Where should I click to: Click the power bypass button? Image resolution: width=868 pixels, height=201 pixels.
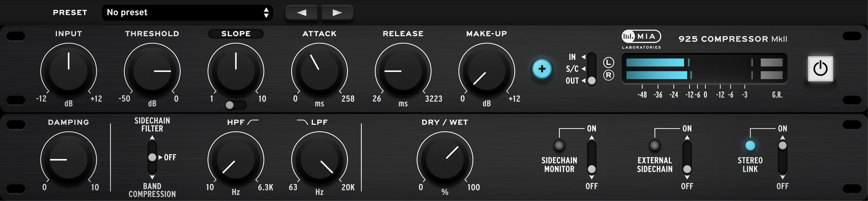[x=820, y=69]
